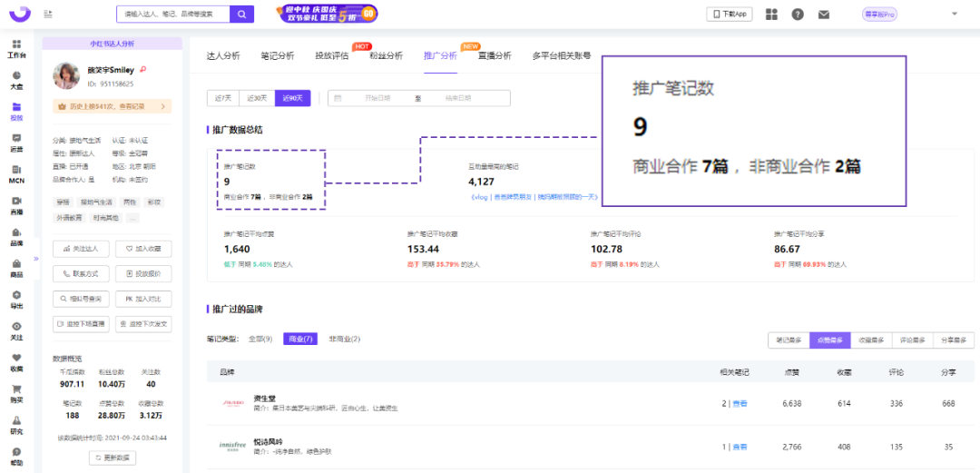Click the 加入收藏 button
980x473 pixels.
[143, 249]
